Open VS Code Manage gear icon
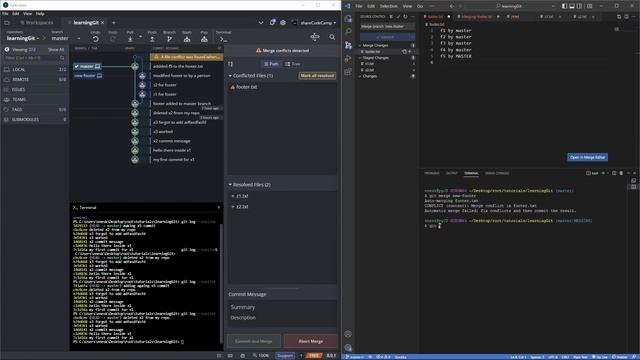This screenshot has width=640, height=360. click(348, 347)
